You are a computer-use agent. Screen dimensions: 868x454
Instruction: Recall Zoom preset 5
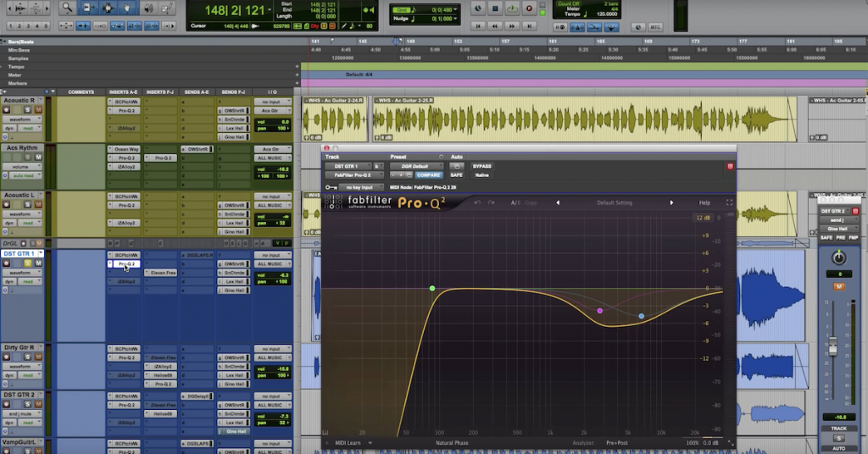point(46,26)
